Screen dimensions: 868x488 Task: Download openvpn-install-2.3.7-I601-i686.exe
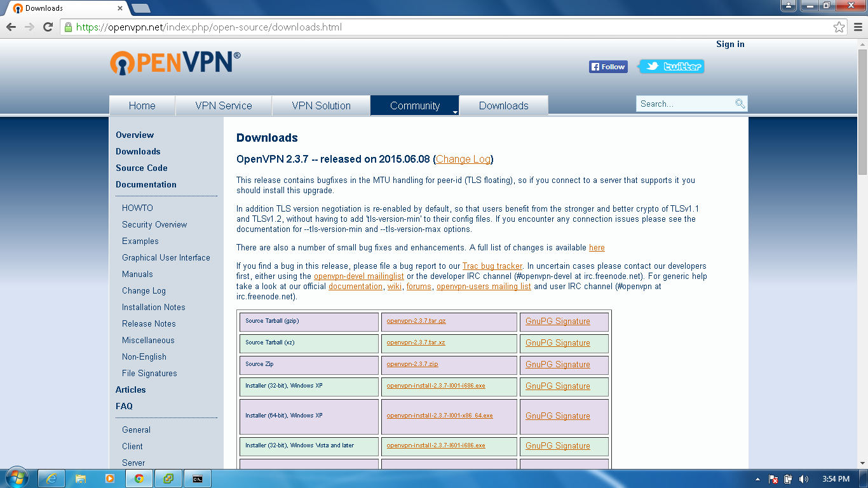pos(436,445)
